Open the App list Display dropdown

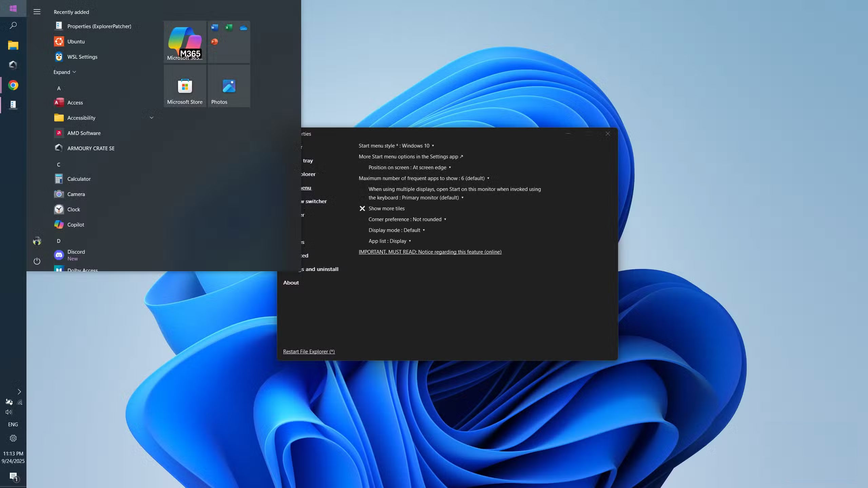coord(390,241)
